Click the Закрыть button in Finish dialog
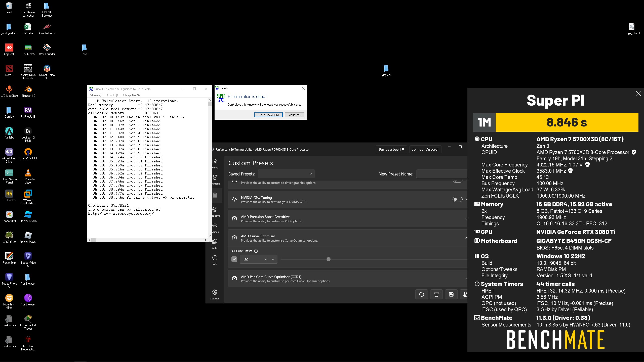The height and width of the screenshot is (362, 644). 295,115
